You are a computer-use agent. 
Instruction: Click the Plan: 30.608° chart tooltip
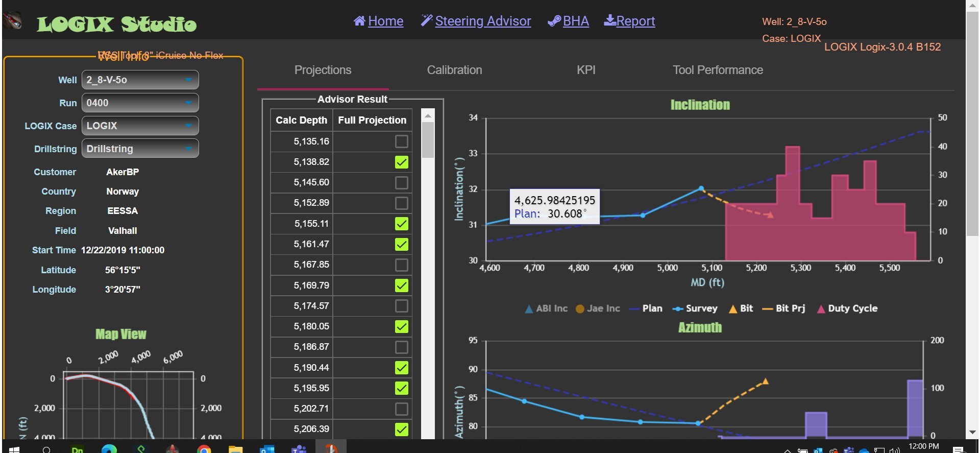pyautogui.click(x=554, y=207)
